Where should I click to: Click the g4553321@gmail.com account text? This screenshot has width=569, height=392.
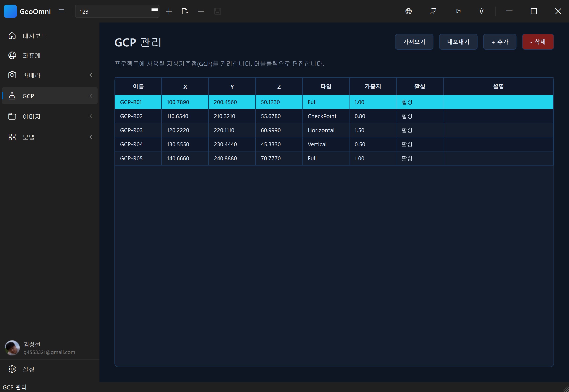(49, 352)
